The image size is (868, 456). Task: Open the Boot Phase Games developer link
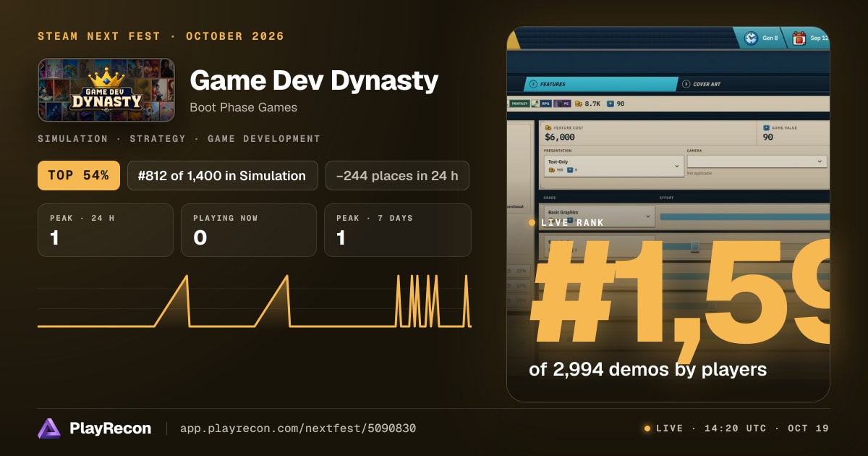tap(243, 107)
